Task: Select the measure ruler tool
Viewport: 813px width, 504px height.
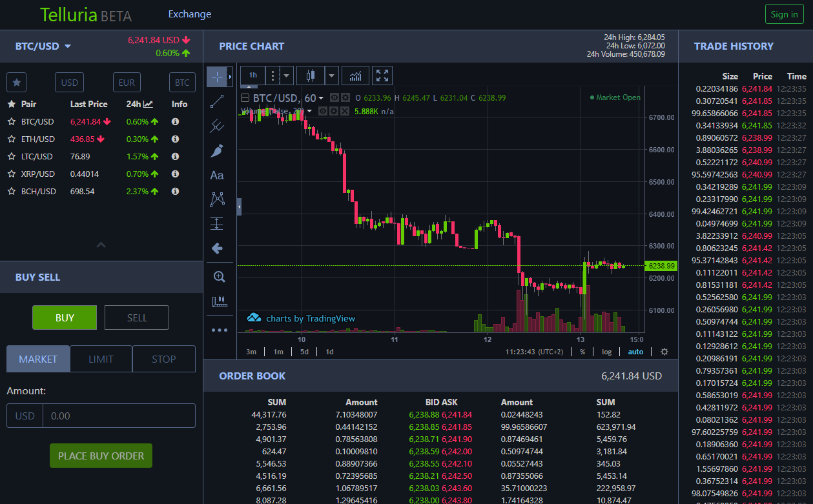Action: pyautogui.click(x=220, y=301)
